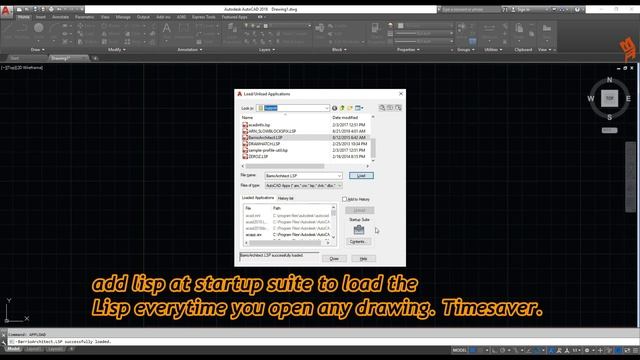Click the Insert block icon in Block panel
640x360 pixels.
(x=320, y=28)
